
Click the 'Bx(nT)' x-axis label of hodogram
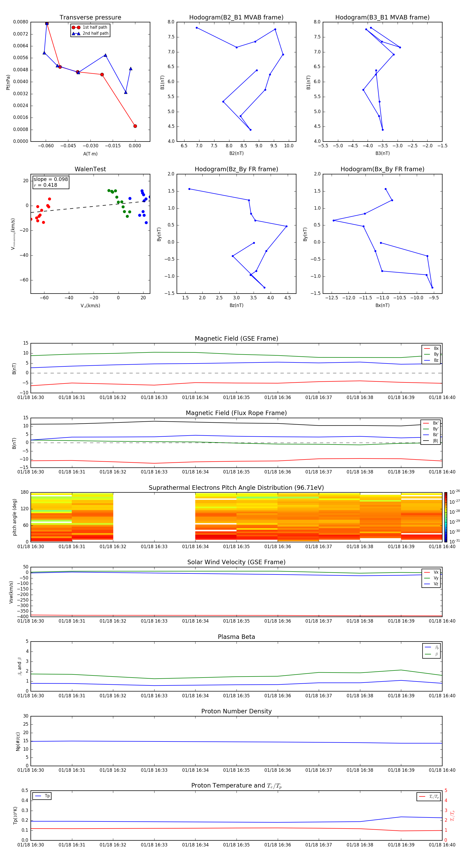[x=382, y=305]
